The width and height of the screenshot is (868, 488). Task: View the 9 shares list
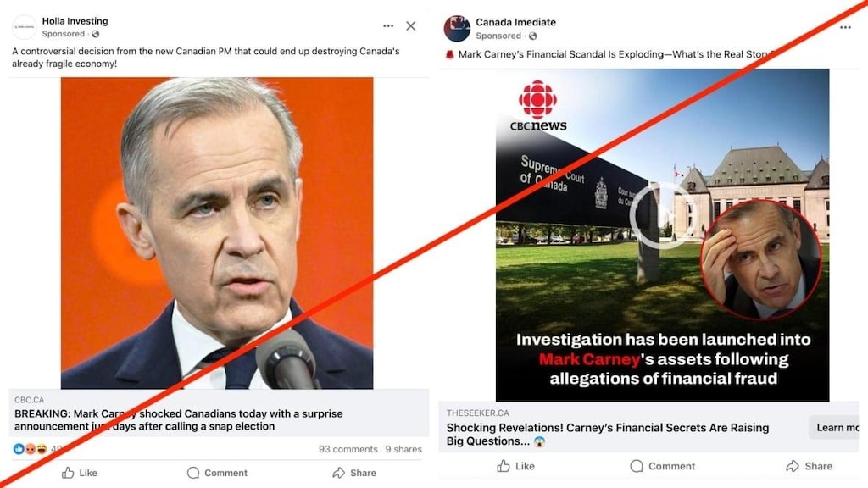tap(403, 449)
